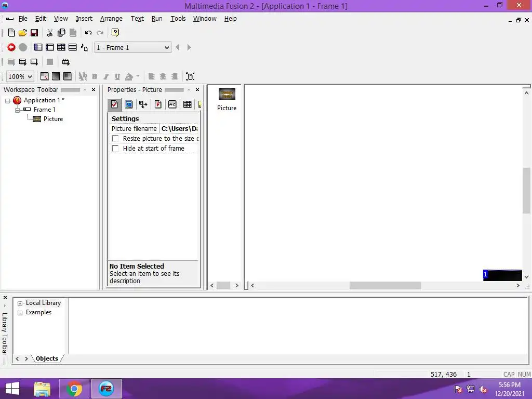
Task: Select Frame 1 in the workspace tree
Action: 45,110
